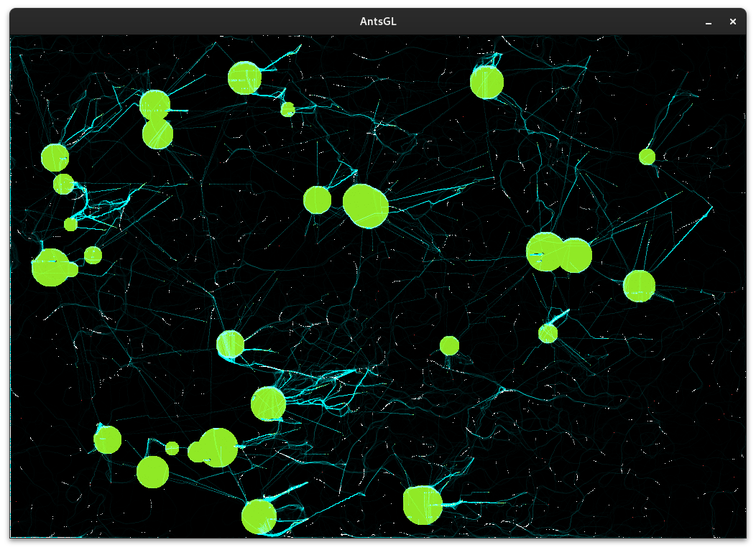Select the large green circle at the bottom right of center
Viewport: 756px width, 550px height.
(423, 505)
